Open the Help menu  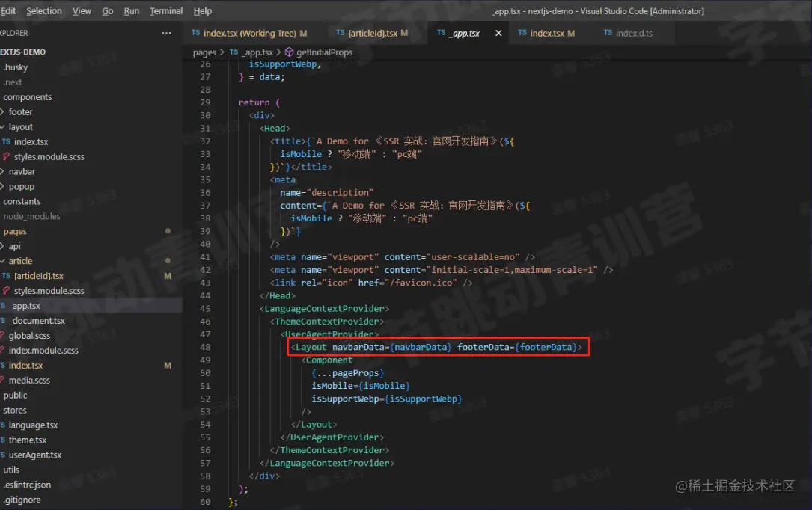pos(203,11)
